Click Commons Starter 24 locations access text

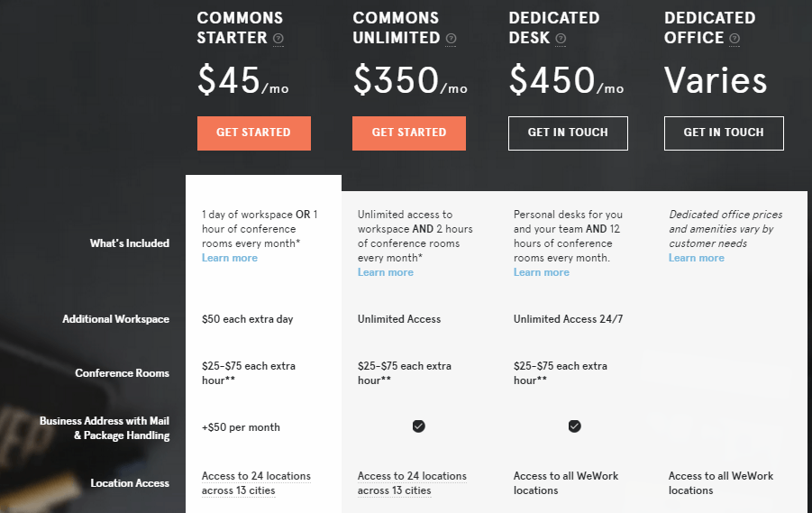pyautogui.click(x=256, y=483)
